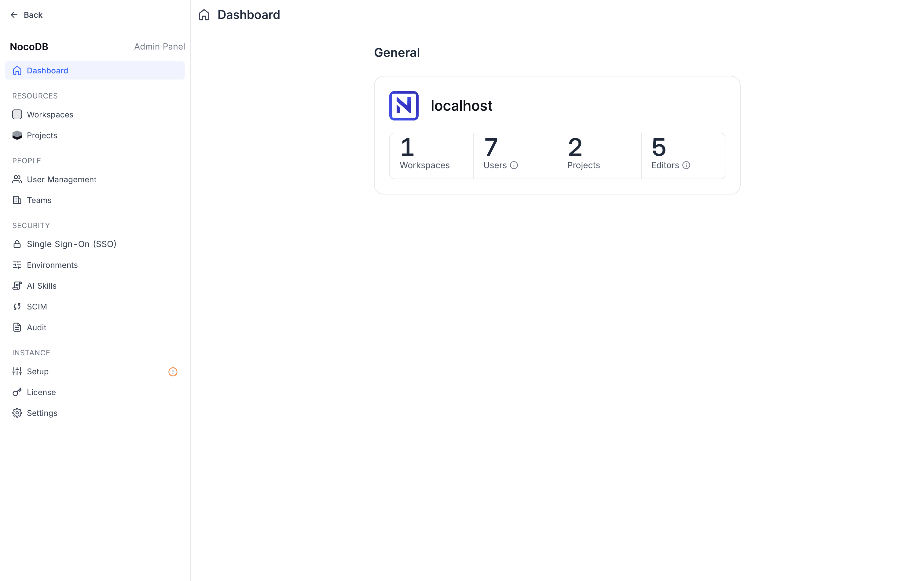Navigate to Teams
The image size is (924, 581).
[x=95, y=200]
